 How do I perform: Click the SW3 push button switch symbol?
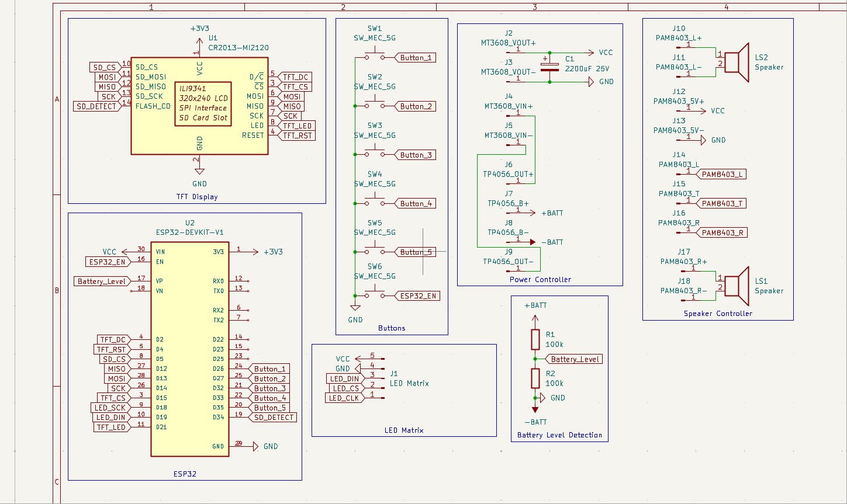pyautogui.click(x=374, y=154)
